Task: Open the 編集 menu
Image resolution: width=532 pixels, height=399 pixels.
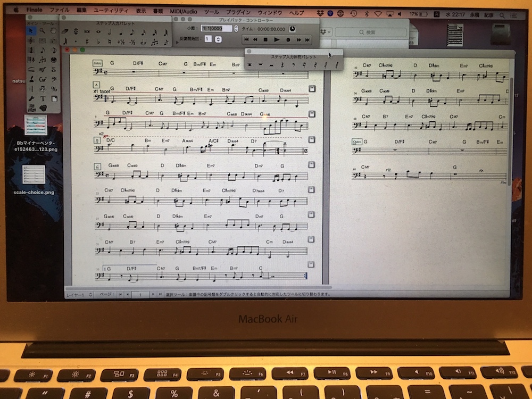Action: coord(81,11)
